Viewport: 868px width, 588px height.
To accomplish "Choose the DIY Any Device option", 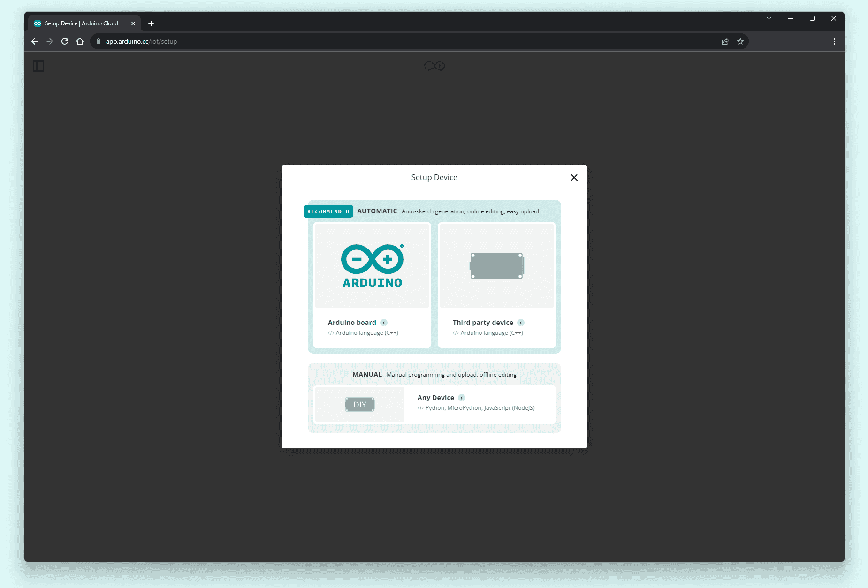I will (359, 404).
